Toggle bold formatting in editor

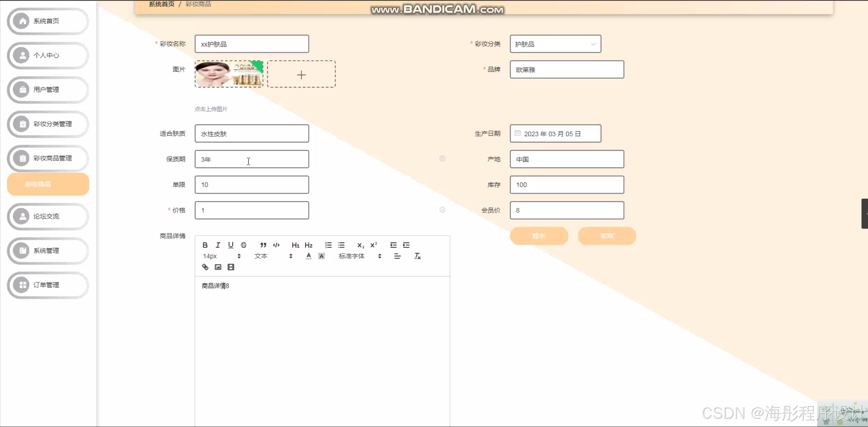click(205, 245)
